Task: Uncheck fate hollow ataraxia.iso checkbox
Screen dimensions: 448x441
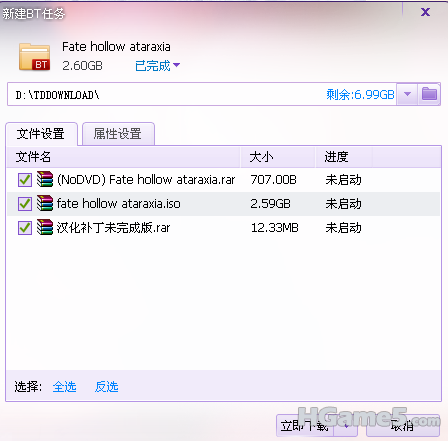Action: point(25,204)
